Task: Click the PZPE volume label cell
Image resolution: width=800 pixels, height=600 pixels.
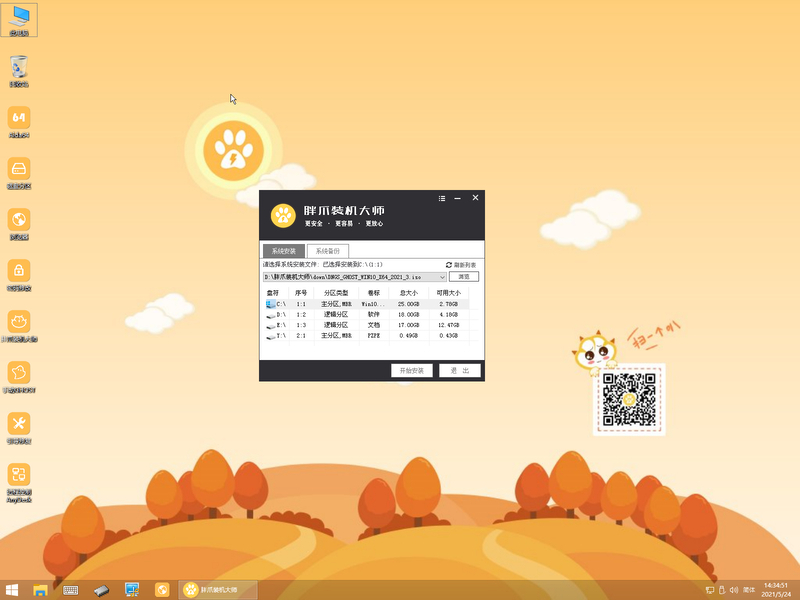Action: [x=374, y=336]
